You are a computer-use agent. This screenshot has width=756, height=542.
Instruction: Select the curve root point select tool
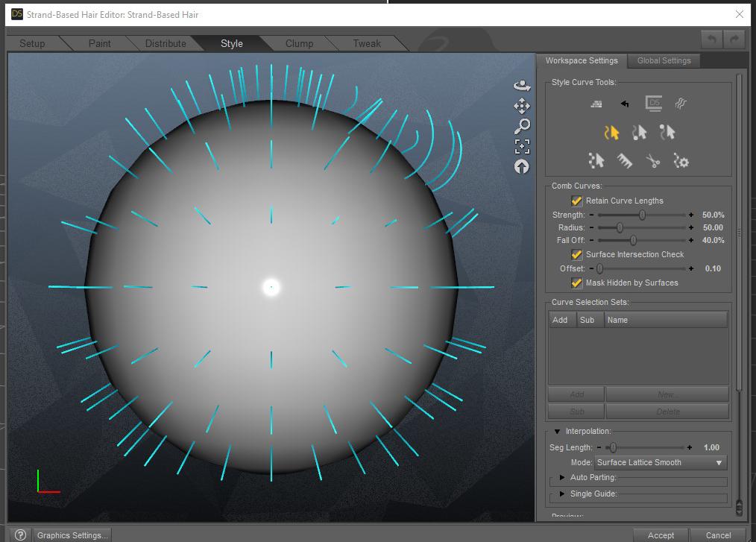point(640,132)
